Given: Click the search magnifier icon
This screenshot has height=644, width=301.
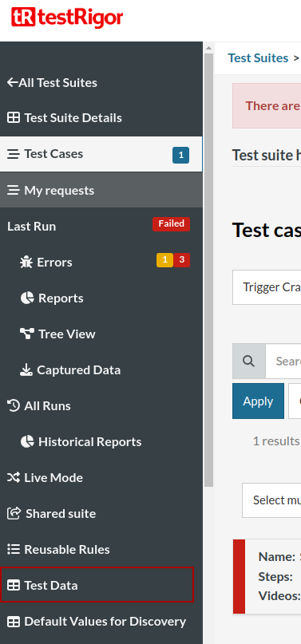Looking at the screenshot, I should coord(248,361).
